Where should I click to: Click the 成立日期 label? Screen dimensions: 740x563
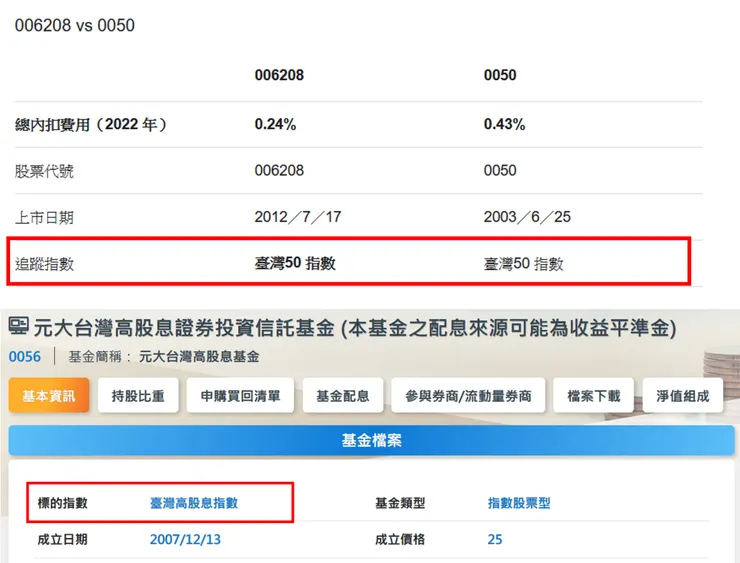click(63, 539)
